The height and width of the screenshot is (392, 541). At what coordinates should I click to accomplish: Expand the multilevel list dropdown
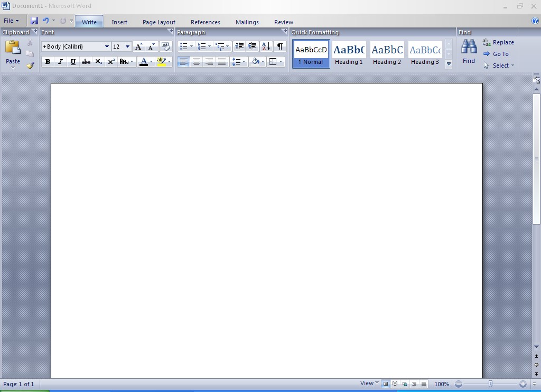click(x=227, y=46)
